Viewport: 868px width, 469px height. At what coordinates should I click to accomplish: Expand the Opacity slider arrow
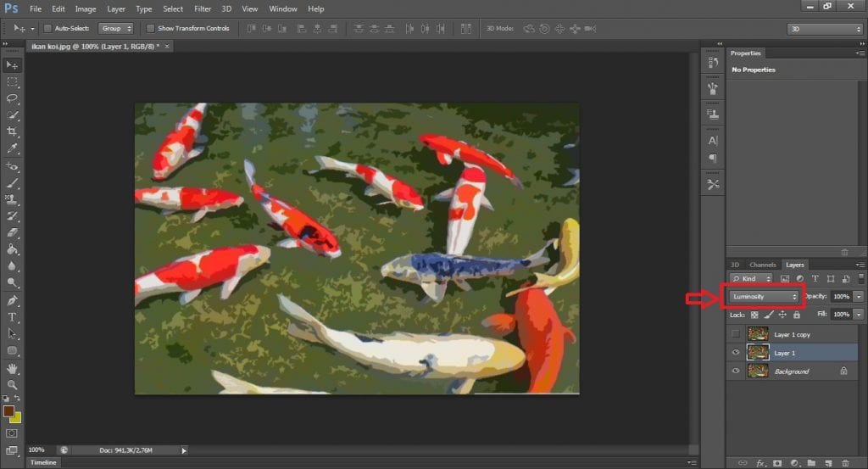[x=859, y=296]
